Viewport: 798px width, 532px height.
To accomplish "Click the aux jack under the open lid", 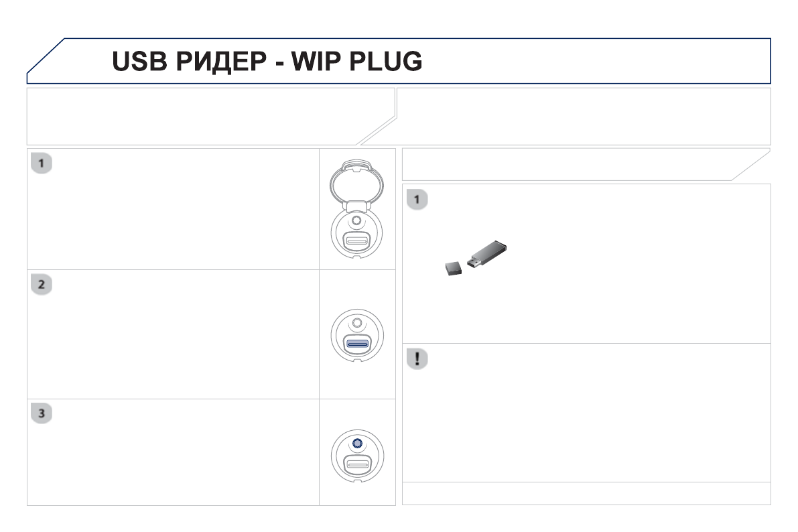I will click(x=357, y=220).
